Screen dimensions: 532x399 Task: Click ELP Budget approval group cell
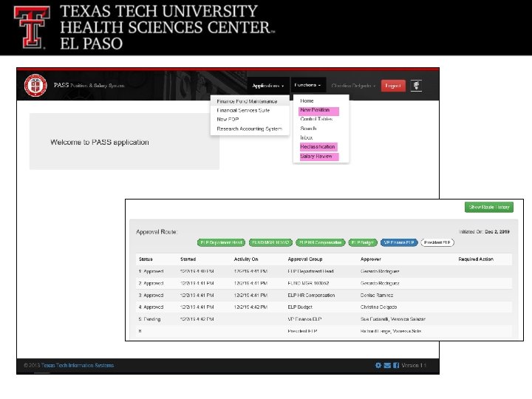point(300,307)
